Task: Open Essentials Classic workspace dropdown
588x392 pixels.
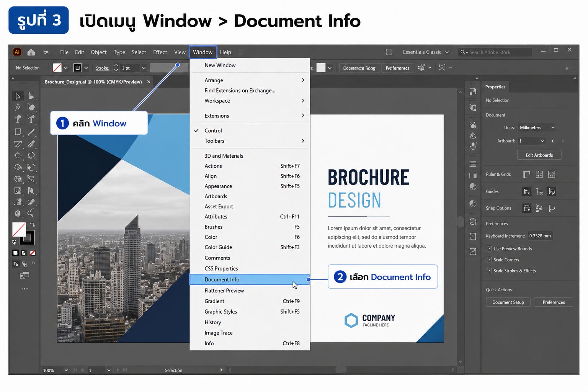Action: click(x=425, y=52)
